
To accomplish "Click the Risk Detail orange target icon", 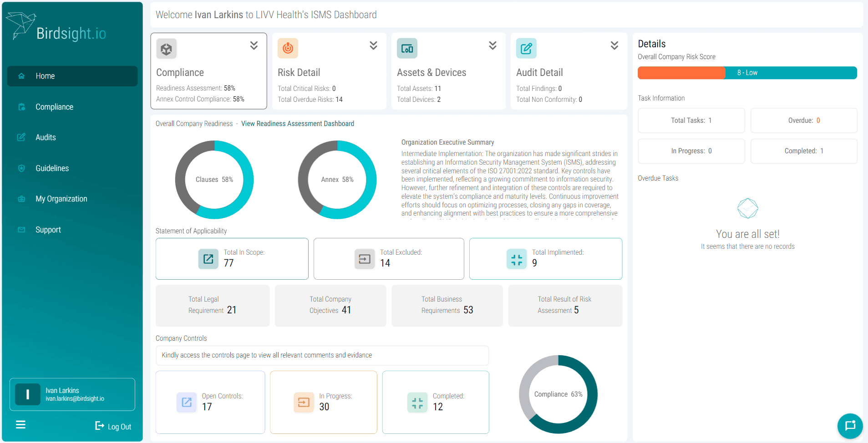I will (x=288, y=48).
